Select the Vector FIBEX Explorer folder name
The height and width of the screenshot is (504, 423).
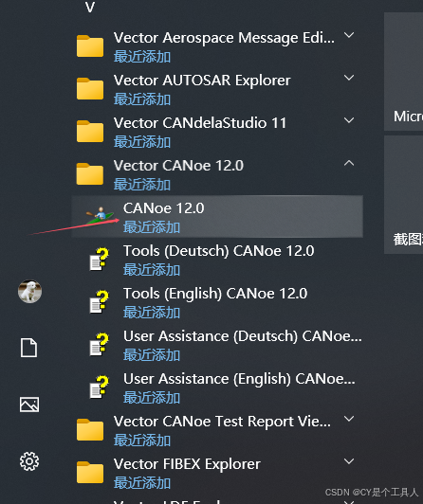tap(187, 464)
